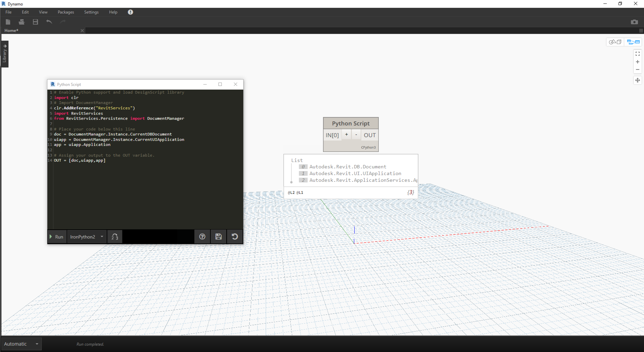
Task: Open the Automatic run mode dropdown
Action: tap(21, 344)
